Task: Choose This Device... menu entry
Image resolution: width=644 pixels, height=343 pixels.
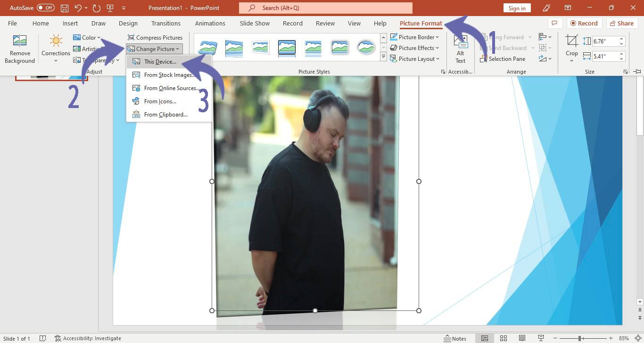Action: point(169,62)
